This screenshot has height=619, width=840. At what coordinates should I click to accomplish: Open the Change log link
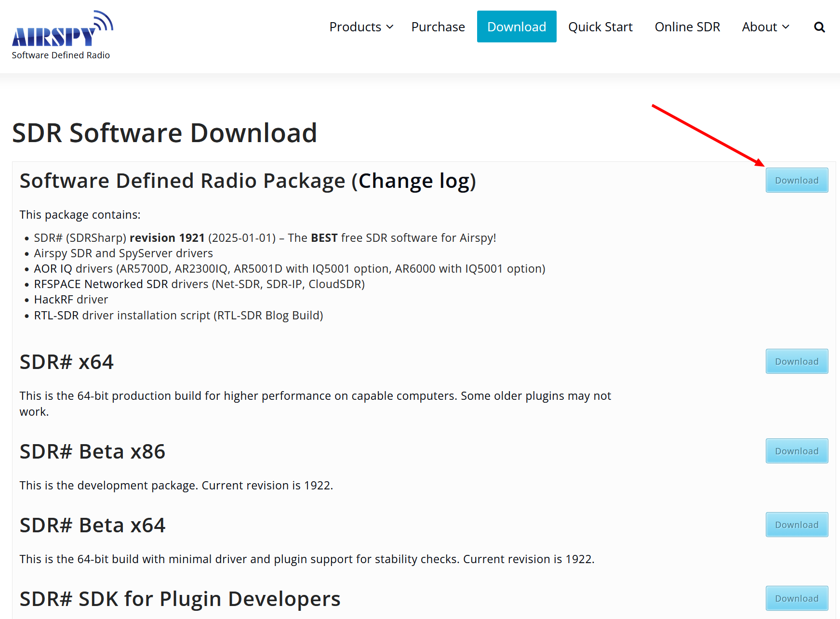click(414, 181)
